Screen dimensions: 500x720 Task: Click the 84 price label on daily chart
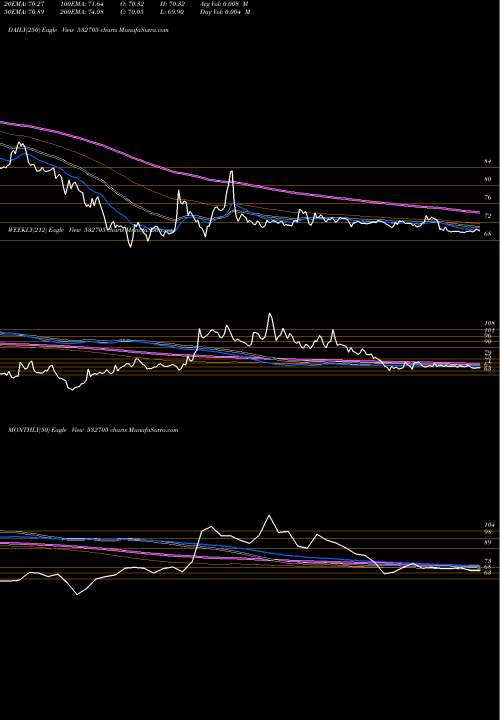pos(488,161)
